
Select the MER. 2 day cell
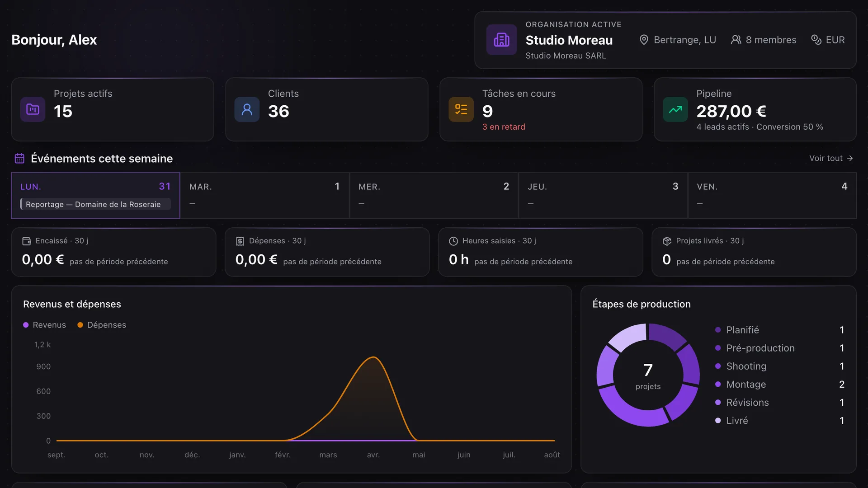pyautogui.click(x=434, y=196)
